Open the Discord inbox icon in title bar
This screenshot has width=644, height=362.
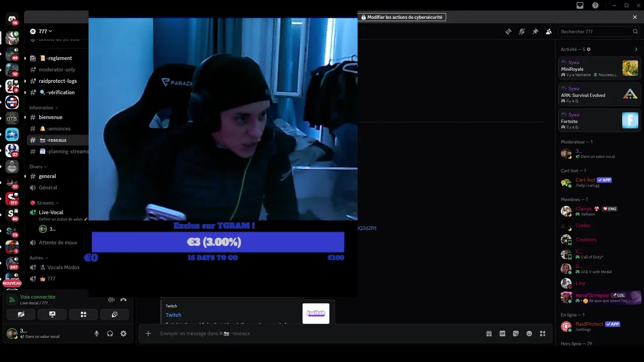580,6
